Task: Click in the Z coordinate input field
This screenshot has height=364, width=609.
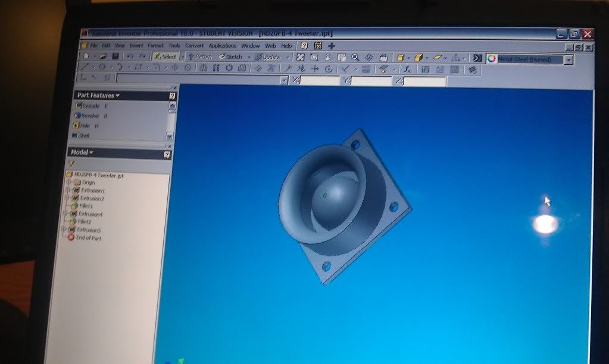Action: (x=425, y=81)
